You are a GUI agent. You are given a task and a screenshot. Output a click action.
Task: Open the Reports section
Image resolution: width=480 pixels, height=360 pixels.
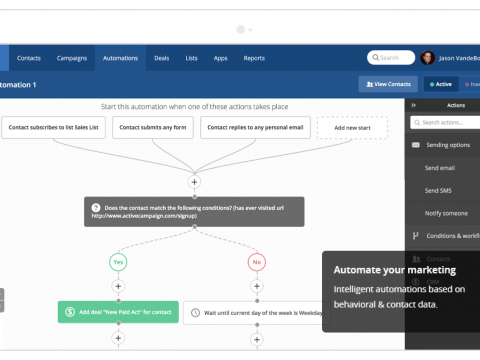254,58
